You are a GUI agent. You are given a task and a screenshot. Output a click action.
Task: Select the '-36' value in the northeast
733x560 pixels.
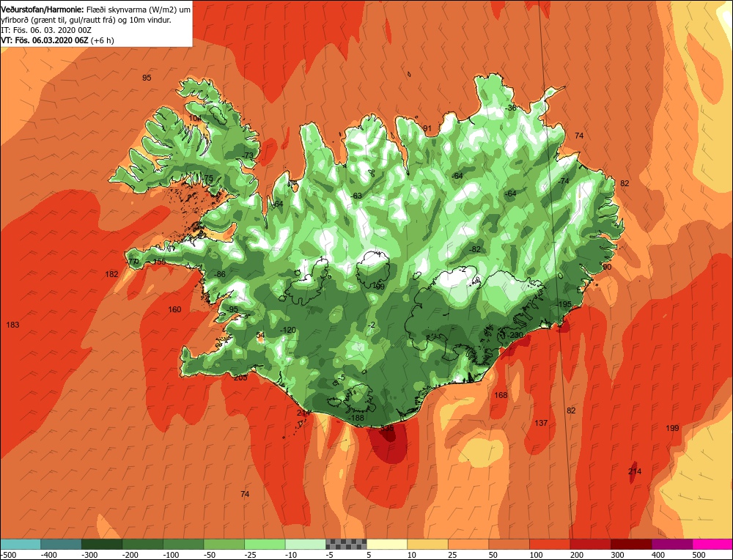[x=510, y=108]
